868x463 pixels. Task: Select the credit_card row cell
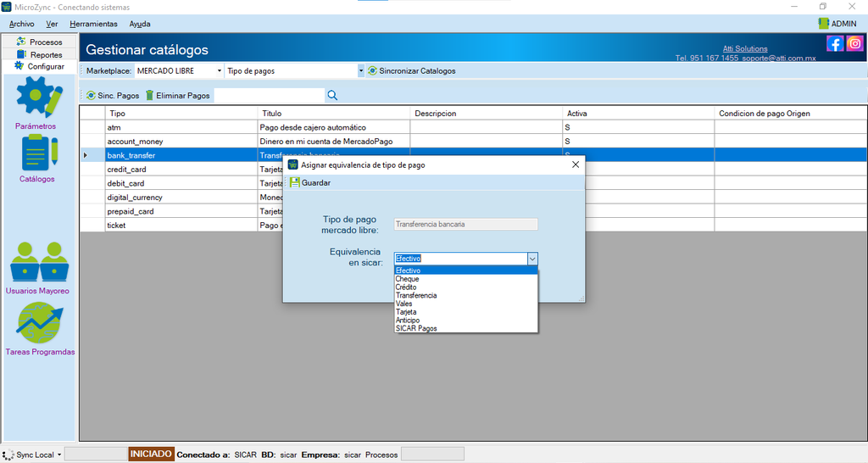(181, 170)
